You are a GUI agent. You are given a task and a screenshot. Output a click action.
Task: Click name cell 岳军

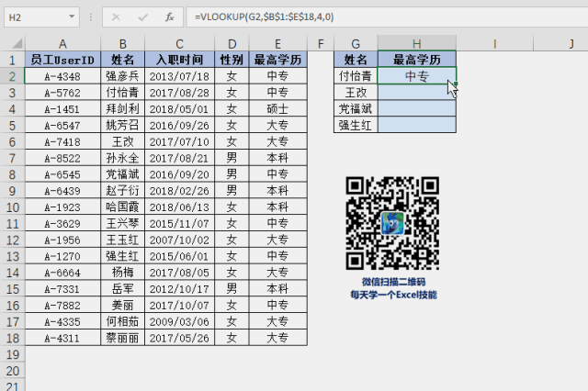point(122,289)
